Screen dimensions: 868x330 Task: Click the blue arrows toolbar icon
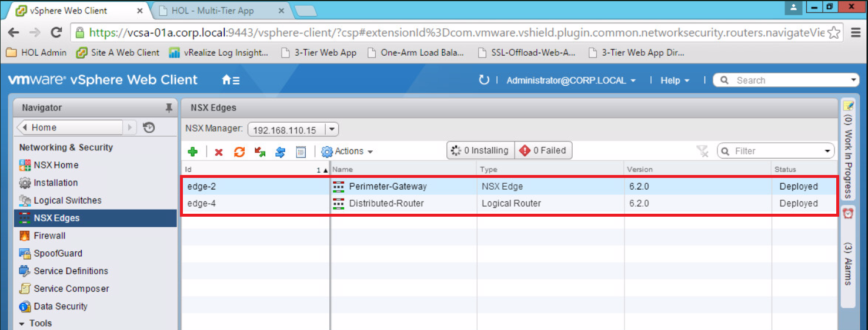(x=281, y=151)
